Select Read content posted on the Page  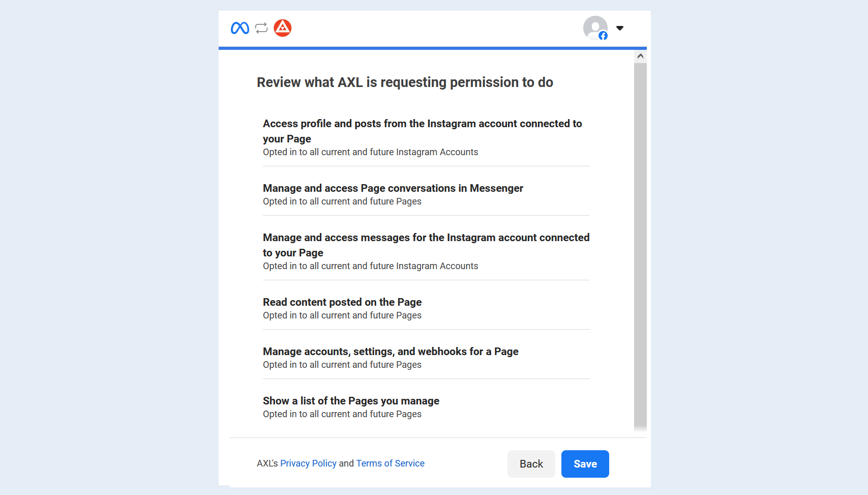pos(426,309)
